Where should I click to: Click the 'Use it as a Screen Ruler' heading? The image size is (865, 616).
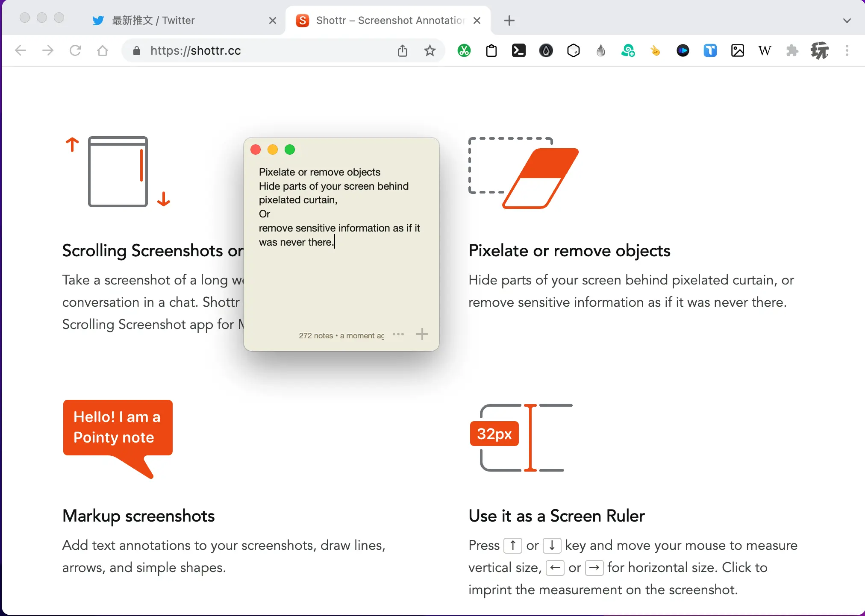[x=556, y=516]
